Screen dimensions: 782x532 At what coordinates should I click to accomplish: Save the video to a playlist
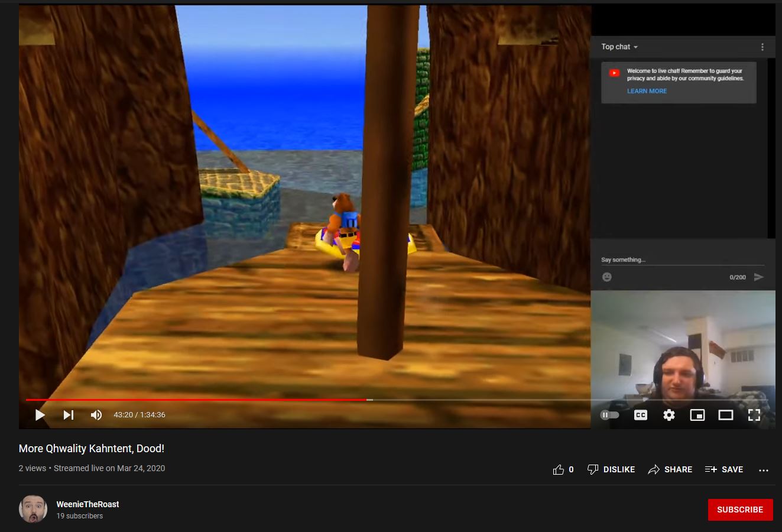(x=724, y=469)
